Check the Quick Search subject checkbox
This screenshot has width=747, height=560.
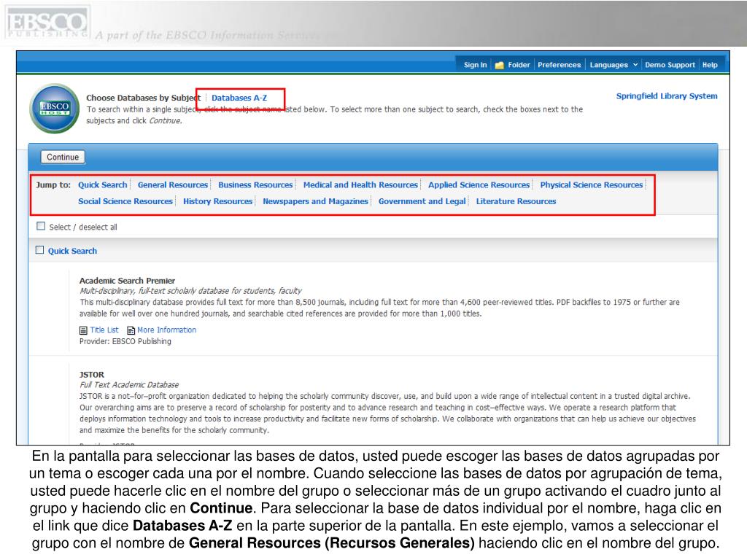(39, 250)
